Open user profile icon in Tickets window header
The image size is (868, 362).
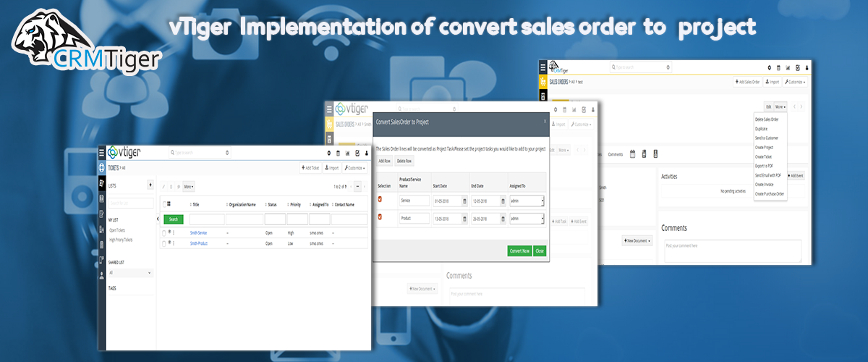[367, 153]
